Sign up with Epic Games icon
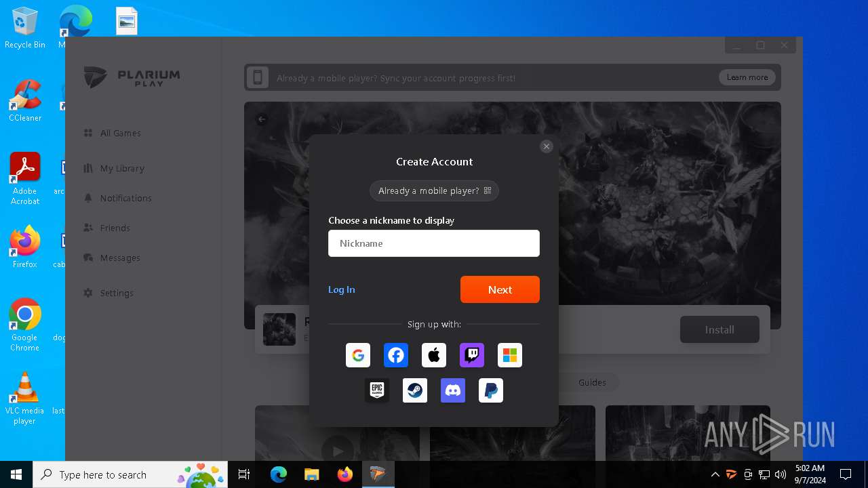 pos(377,390)
